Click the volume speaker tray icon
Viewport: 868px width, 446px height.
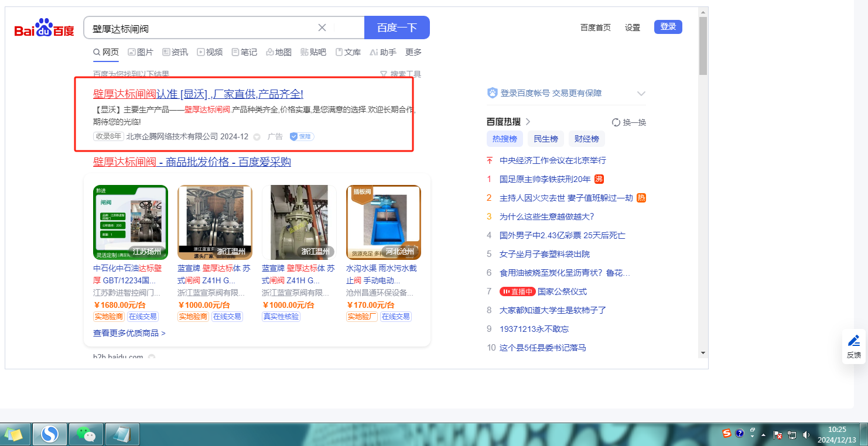[x=807, y=435]
